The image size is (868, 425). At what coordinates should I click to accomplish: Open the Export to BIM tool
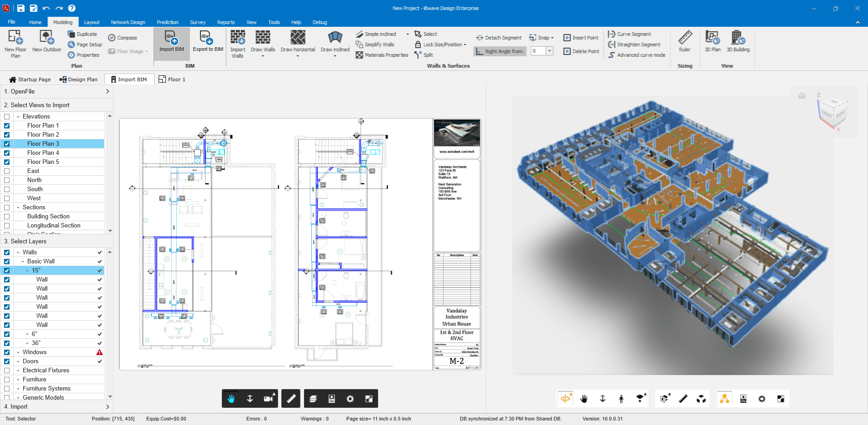207,43
